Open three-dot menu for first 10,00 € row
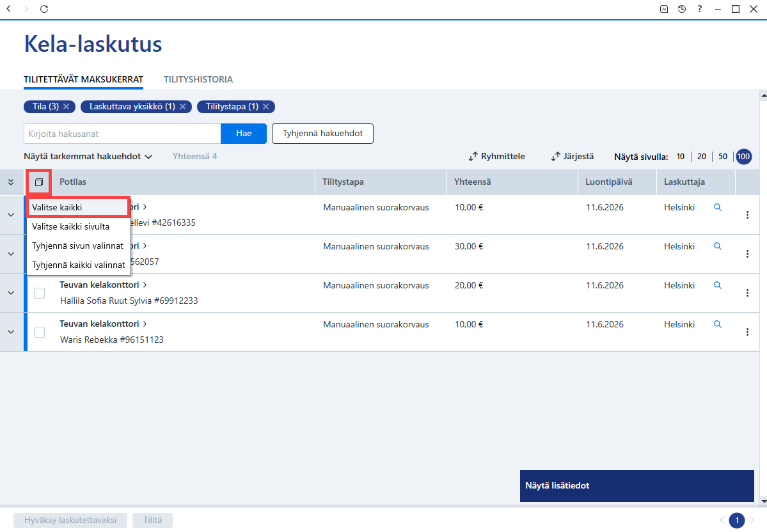Viewport: 767px width, 532px height. pos(747,215)
